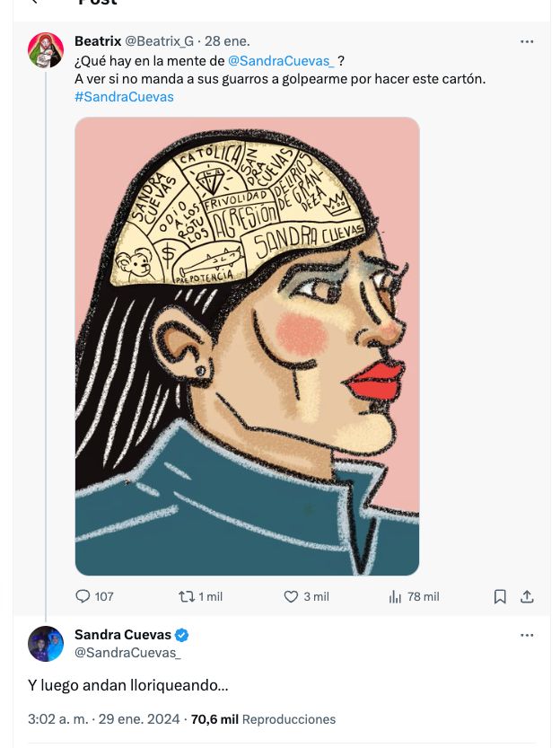
Task: Click Sandra Cuevas's profile avatar
Action: (x=46, y=644)
